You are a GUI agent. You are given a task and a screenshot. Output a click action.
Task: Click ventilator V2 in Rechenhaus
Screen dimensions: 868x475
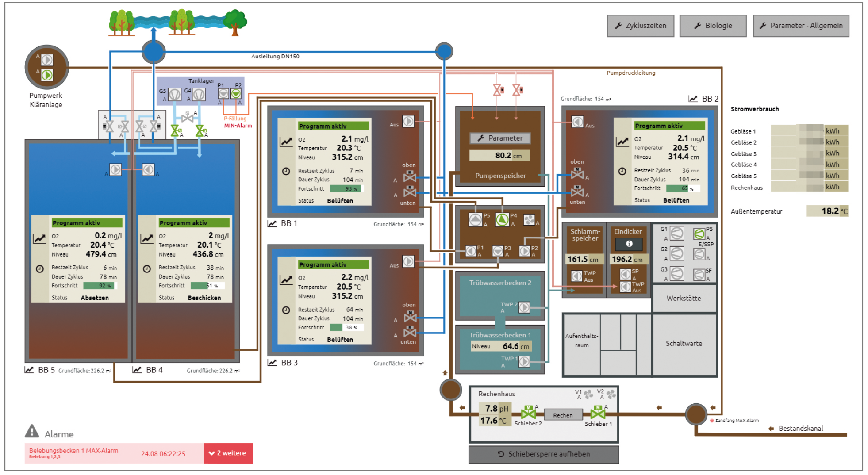click(x=611, y=394)
